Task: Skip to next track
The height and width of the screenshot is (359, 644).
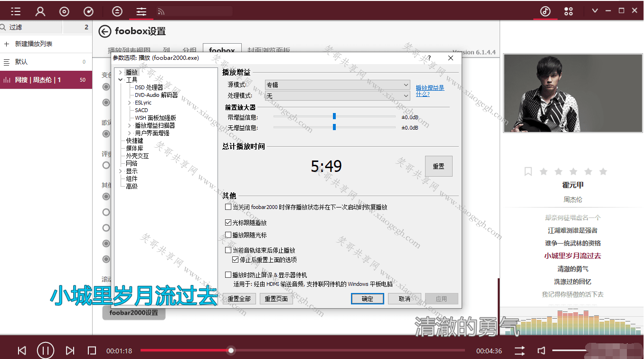Action: pos(70,350)
